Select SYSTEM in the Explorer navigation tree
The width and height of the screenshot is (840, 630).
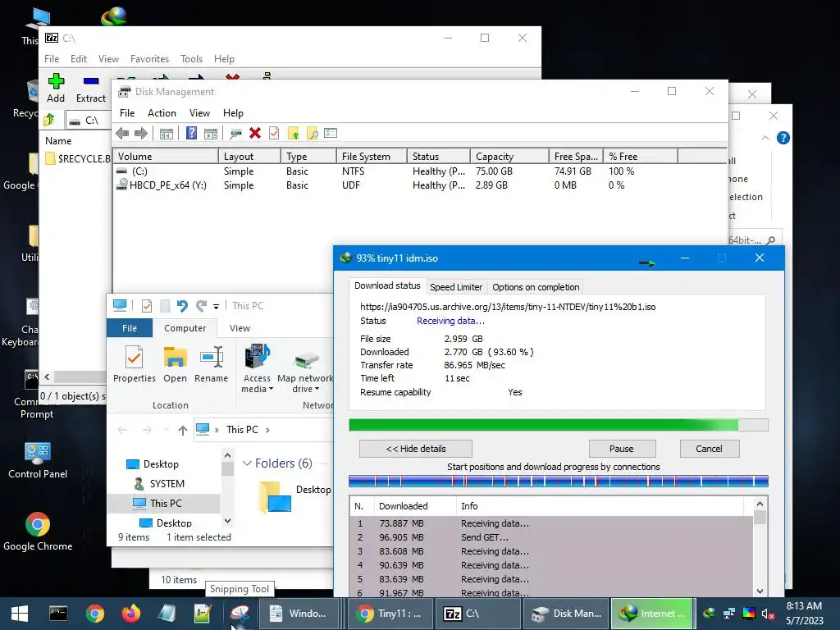(x=167, y=484)
